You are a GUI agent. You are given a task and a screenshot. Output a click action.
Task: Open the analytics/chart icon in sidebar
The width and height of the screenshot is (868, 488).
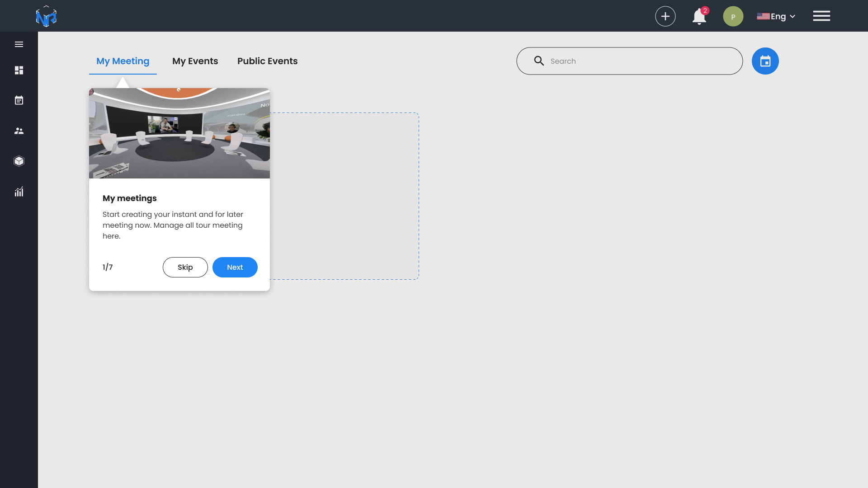tap(19, 191)
